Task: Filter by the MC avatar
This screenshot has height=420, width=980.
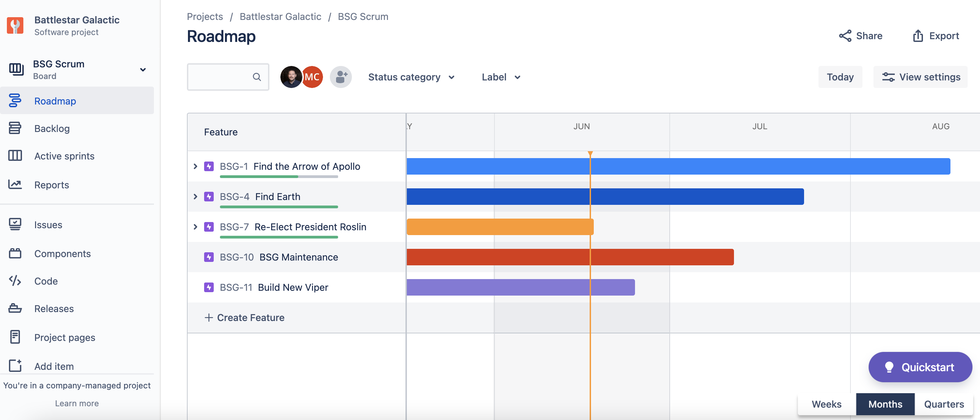Action: pos(312,77)
